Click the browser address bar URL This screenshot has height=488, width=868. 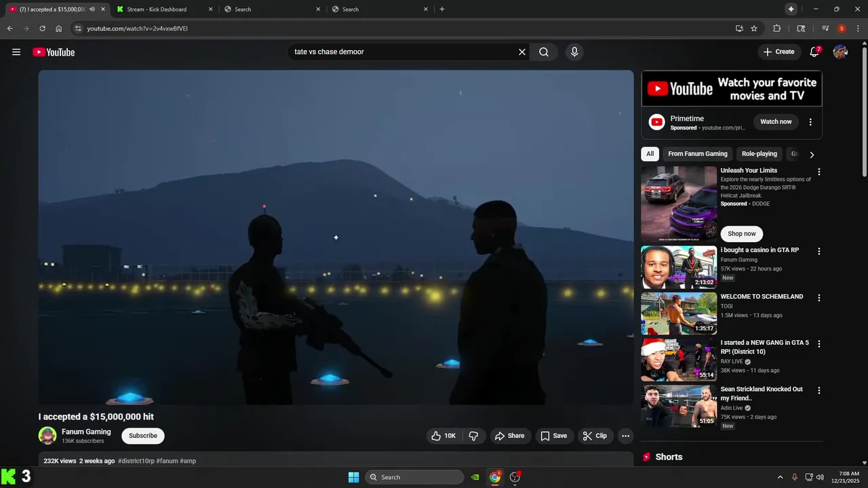[x=138, y=28]
